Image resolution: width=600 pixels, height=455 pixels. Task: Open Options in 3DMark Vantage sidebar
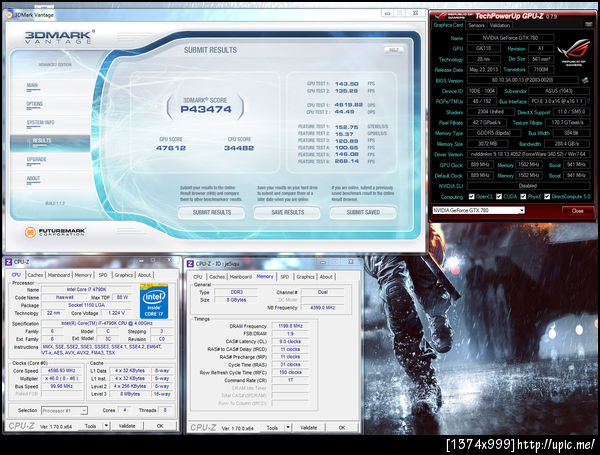tap(34, 104)
